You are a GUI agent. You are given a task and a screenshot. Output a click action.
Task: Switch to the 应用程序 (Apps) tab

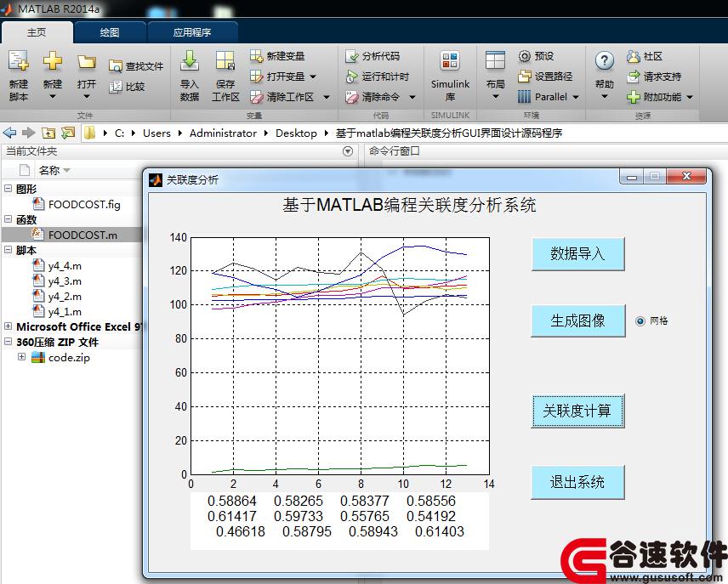click(191, 32)
